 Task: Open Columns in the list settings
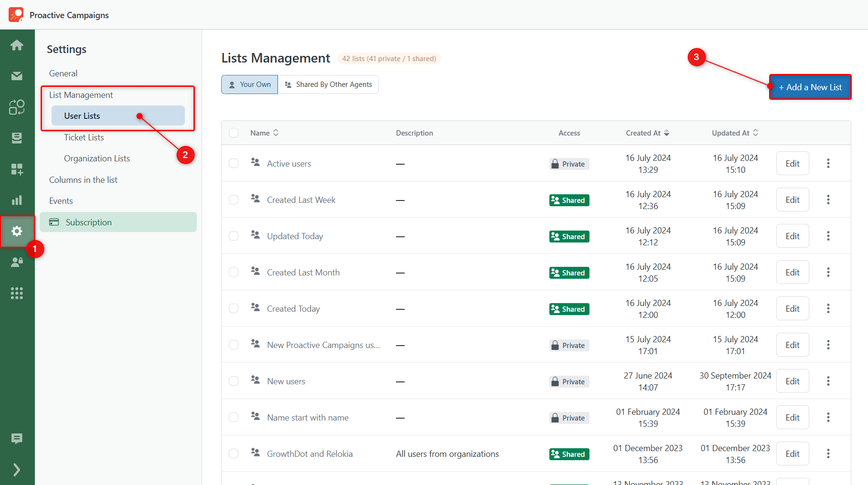tap(83, 179)
